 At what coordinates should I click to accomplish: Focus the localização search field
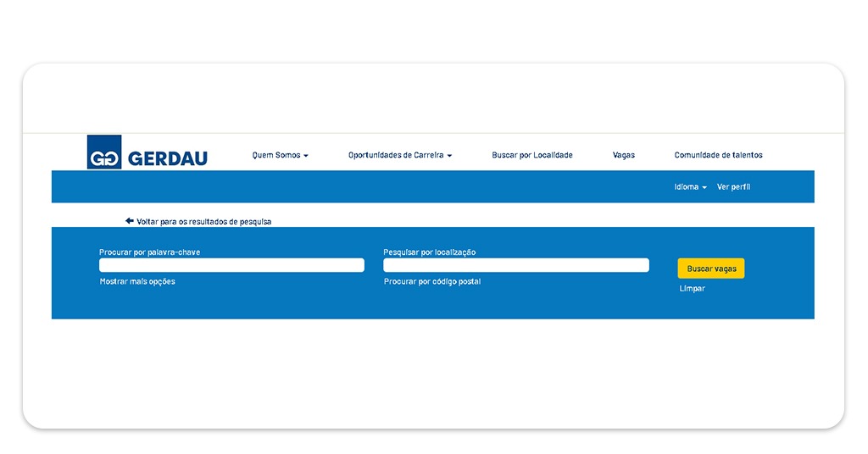pos(515,265)
